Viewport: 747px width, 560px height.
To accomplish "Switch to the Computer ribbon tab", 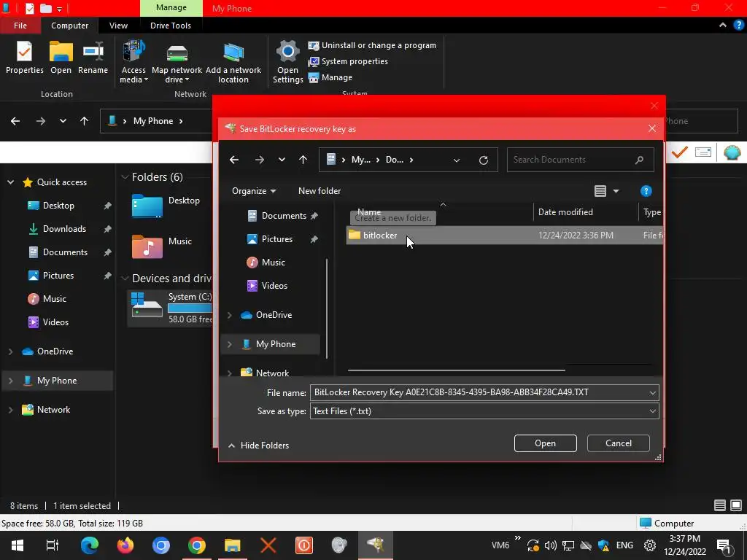I will (69, 26).
